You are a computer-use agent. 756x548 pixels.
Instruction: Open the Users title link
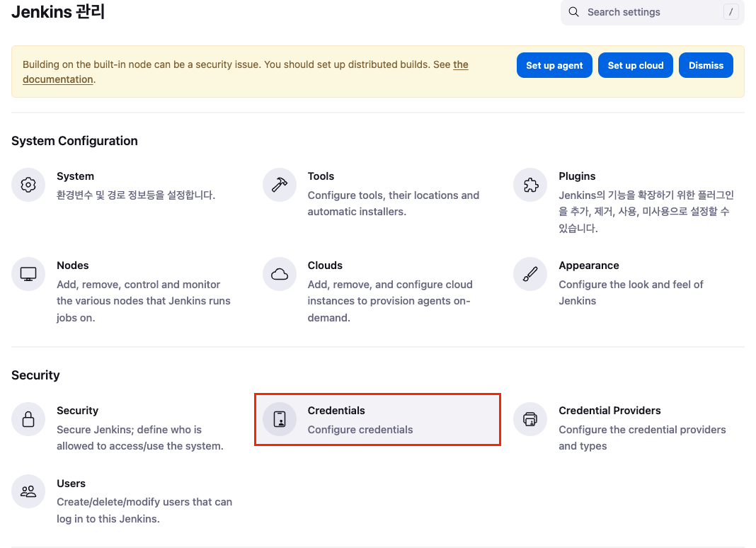(x=71, y=484)
